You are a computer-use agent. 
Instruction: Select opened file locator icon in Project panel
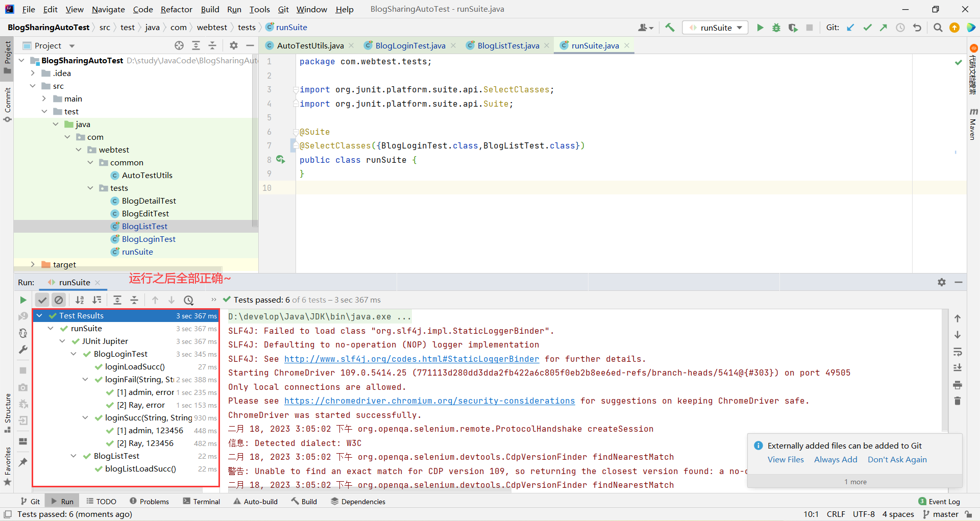pos(179,45)
